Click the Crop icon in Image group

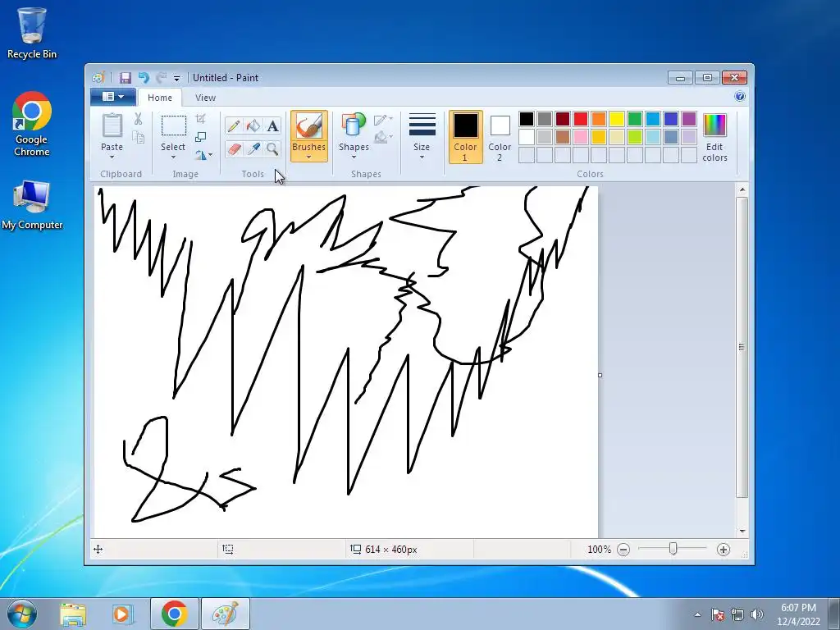coord(200,118)
